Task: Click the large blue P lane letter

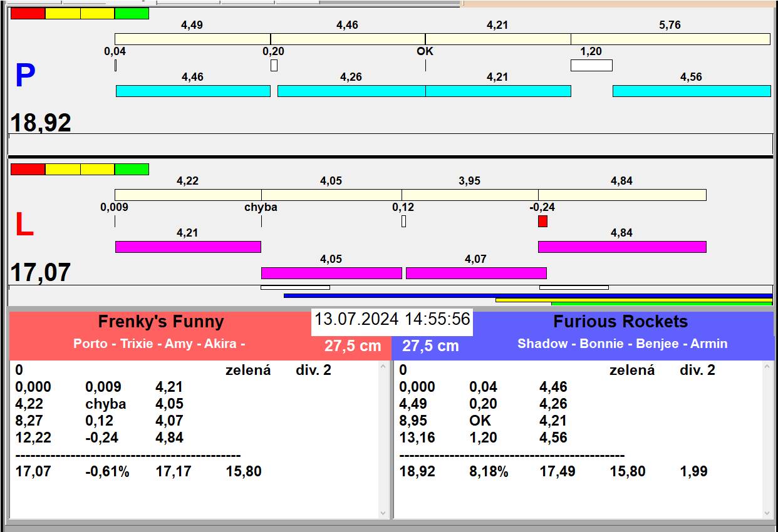Action: 25,76
